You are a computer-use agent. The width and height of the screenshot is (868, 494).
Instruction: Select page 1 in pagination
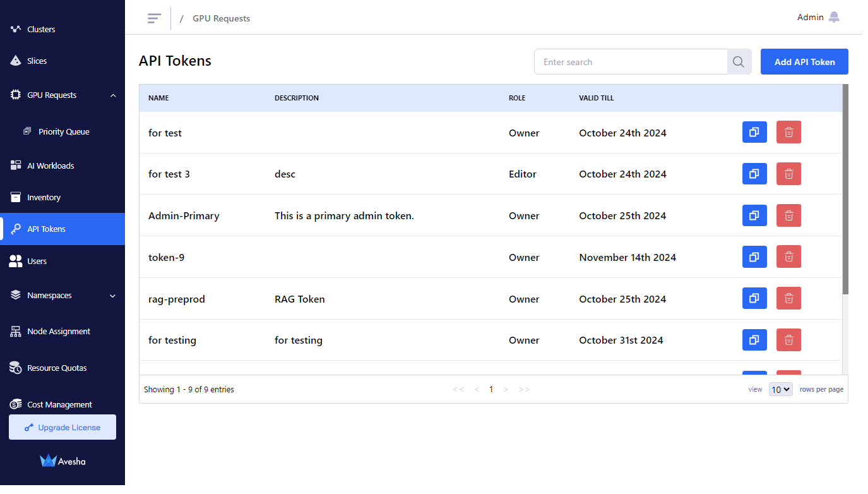coord(491,389)
